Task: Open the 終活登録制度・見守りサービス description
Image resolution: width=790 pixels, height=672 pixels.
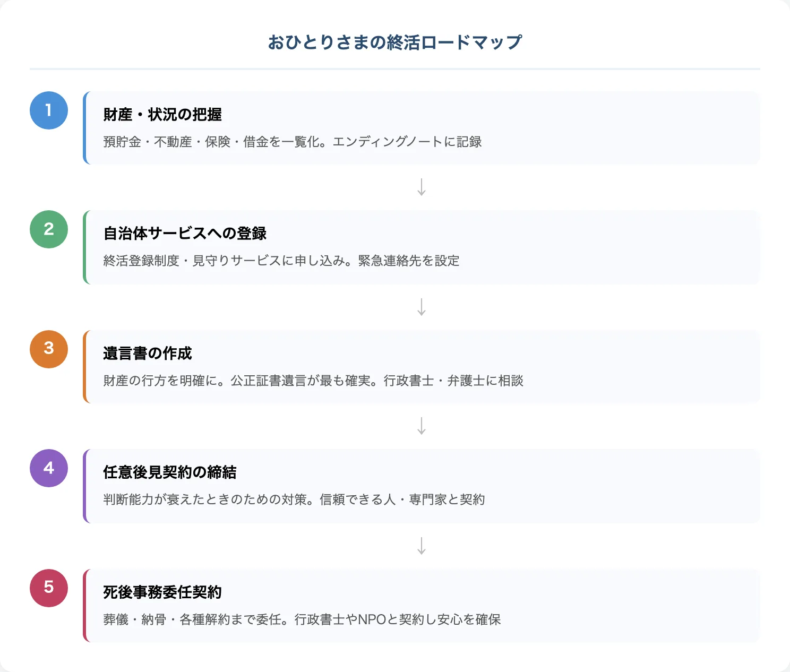Action: (x=281, y=261)
